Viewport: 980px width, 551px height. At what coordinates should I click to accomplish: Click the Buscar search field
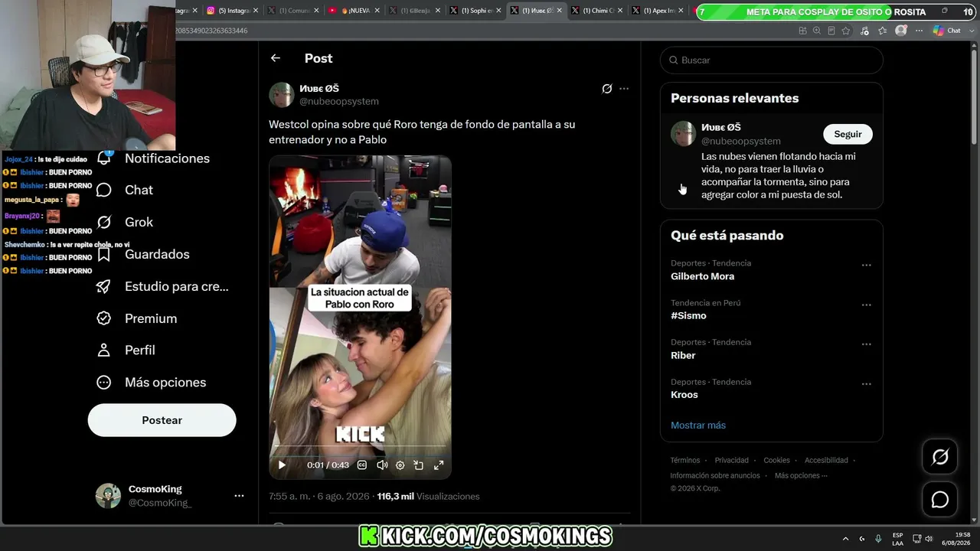pos(772,60)
